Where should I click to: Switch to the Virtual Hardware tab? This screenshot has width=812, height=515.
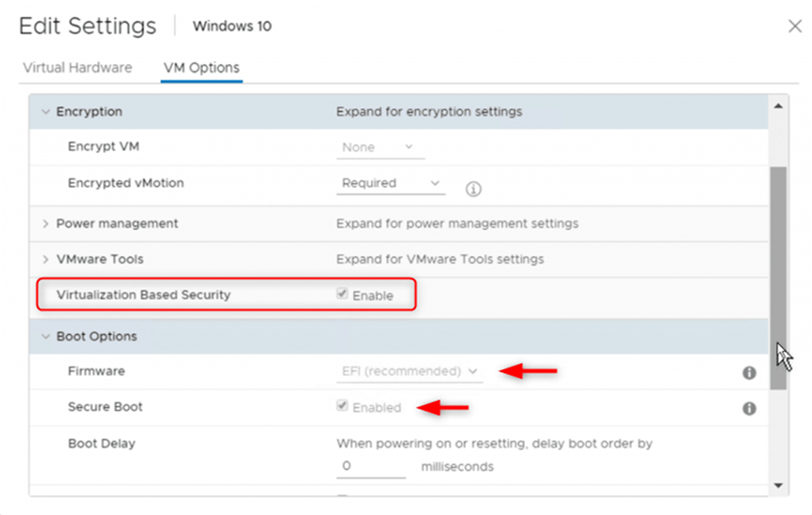78,68
